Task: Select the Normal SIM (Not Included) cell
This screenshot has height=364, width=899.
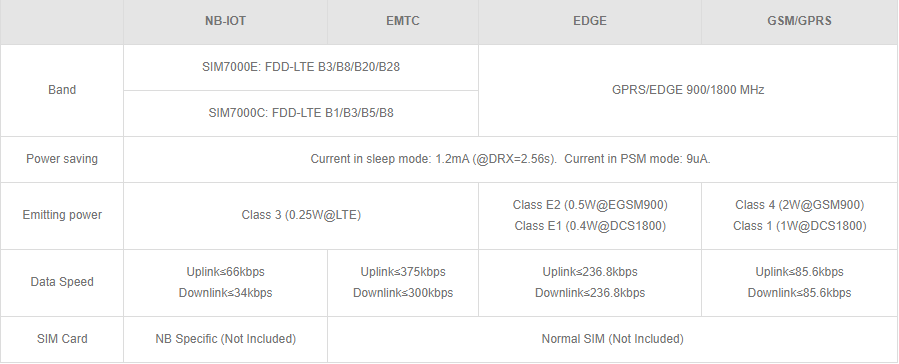Action: pos(612,339)
